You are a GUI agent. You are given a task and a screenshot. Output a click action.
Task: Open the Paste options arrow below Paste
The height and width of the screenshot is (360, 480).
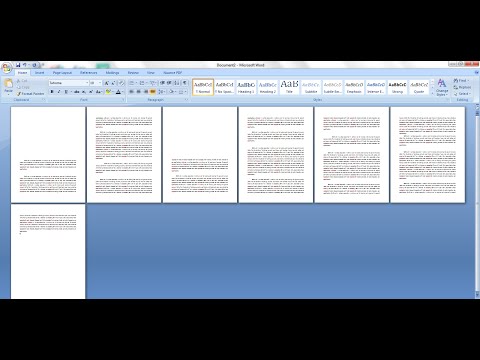click(x=8, y=93)
